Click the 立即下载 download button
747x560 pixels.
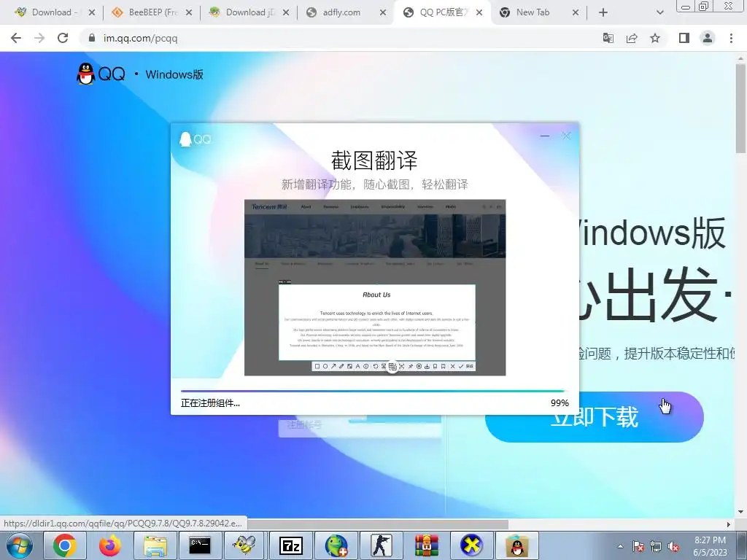click(x=594, y=416)
